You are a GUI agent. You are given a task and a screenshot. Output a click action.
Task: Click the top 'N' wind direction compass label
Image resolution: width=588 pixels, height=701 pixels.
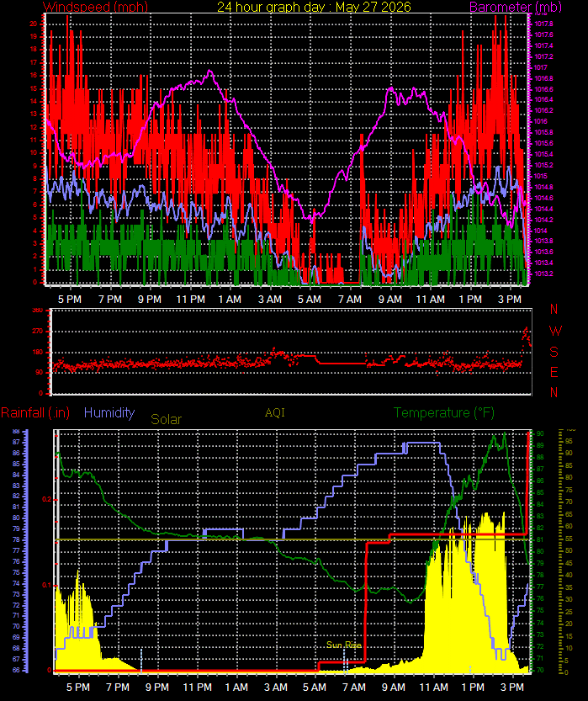554,309
